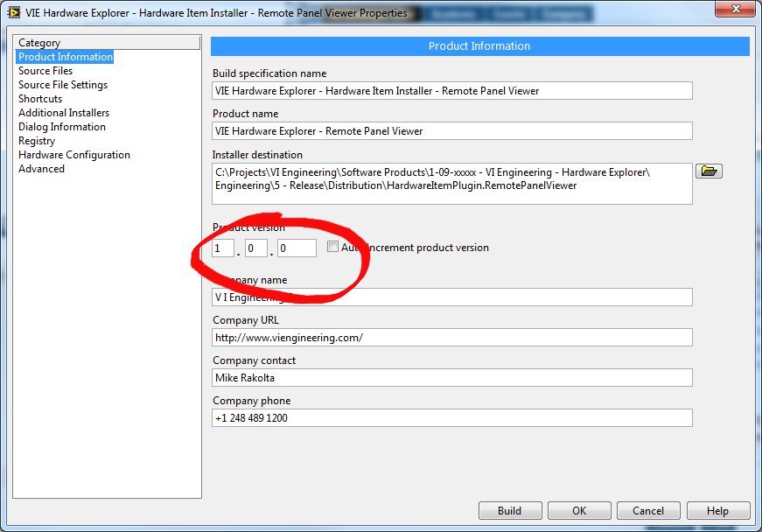This screenshot has width=762, height=532.
Task: Enable Auto increment product version checkbox
Action: (332, 248)
